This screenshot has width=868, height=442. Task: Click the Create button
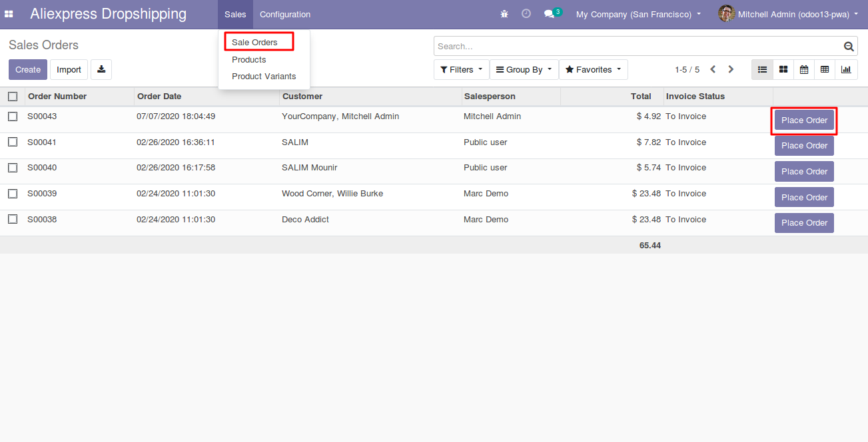tap(28, 69)
